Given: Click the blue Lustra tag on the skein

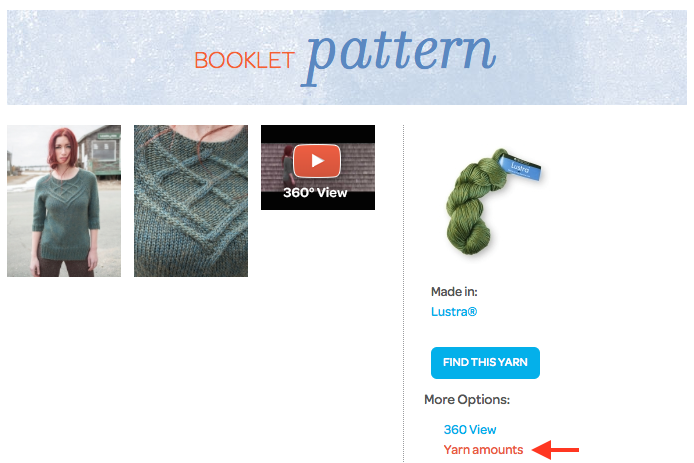Looking at the screenshot, I should (521, 166).
